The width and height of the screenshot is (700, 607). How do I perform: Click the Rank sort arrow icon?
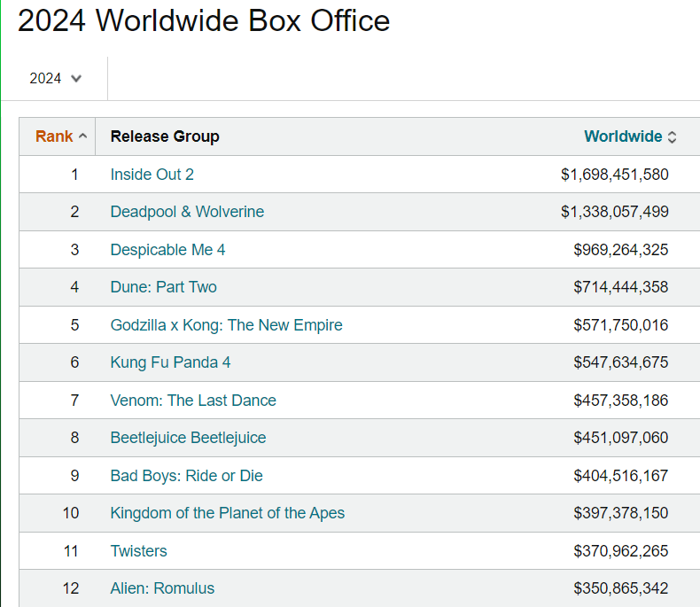click(x=82, y=136)
